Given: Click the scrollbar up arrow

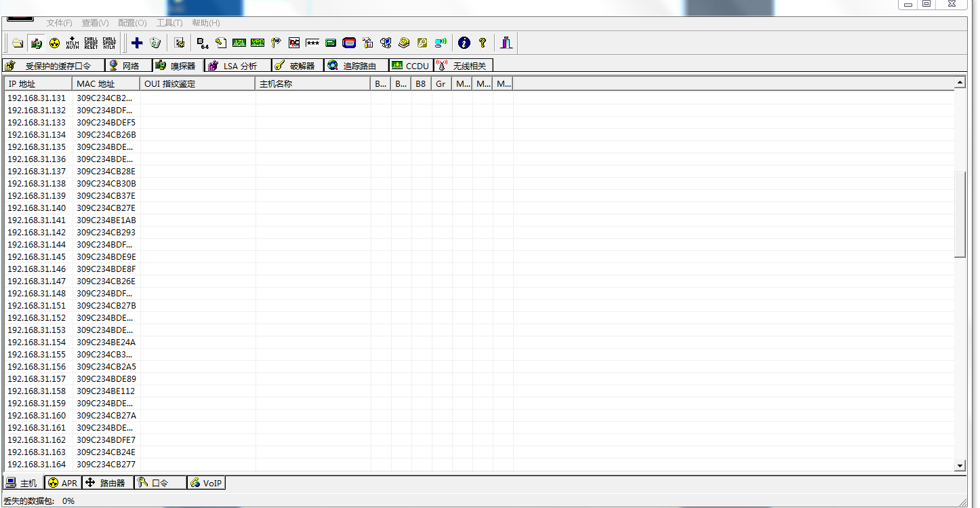Looking at the screenshot, I should pos(960,83).
